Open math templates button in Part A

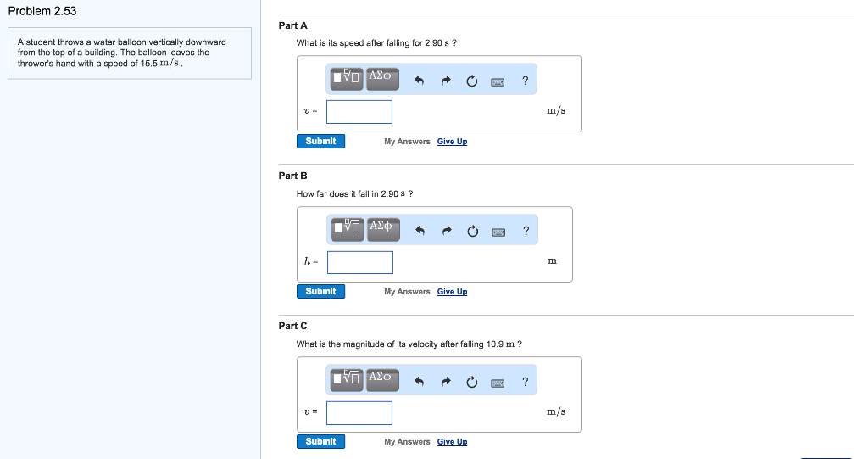(347, 78)
